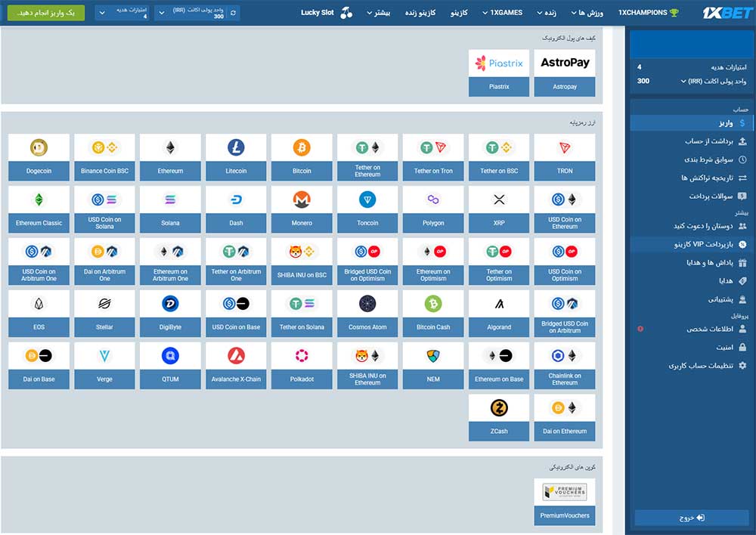The image size is (756, 535).
Task: Click the green make a deposit button
Action: [x=46, y=13]
